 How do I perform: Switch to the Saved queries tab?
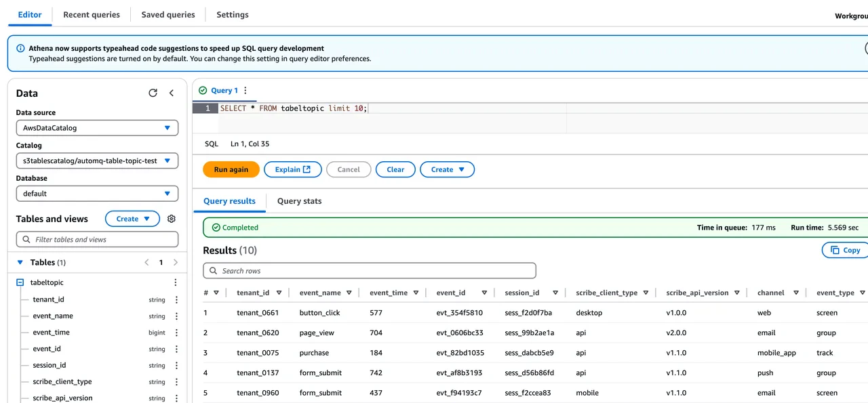[x=167, y=14]
